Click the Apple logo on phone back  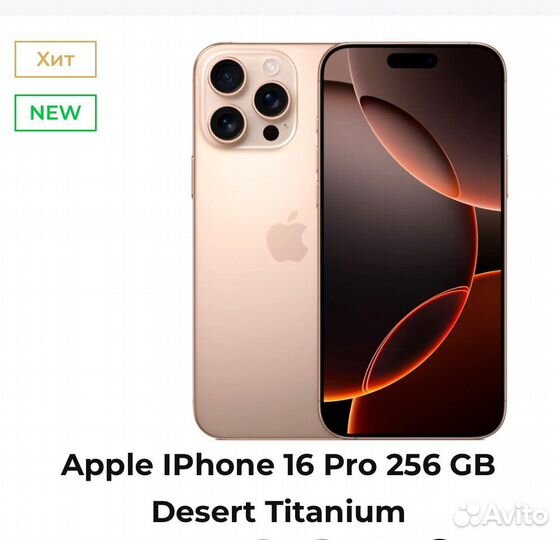[288, 236]
